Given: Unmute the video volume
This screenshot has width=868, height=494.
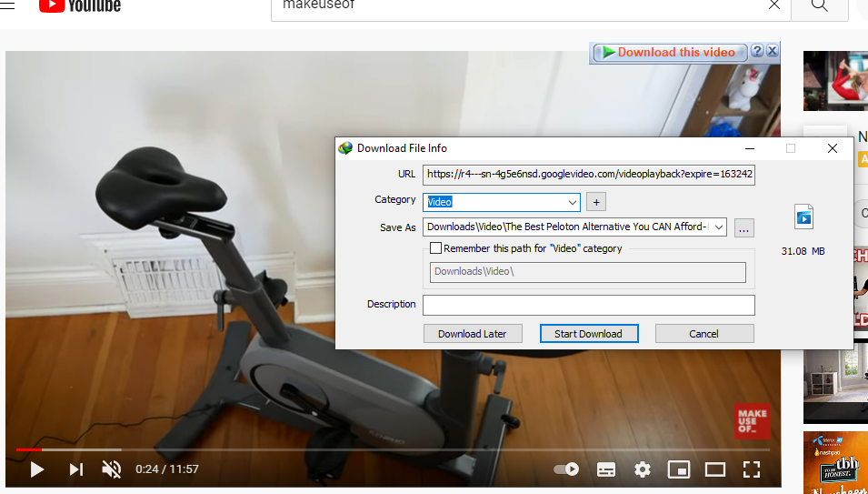Looking at the screenshot, I should 112,469.
